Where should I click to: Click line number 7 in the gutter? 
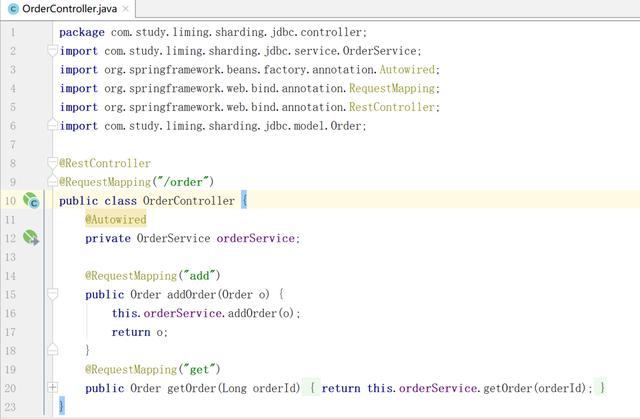(13, 144)
